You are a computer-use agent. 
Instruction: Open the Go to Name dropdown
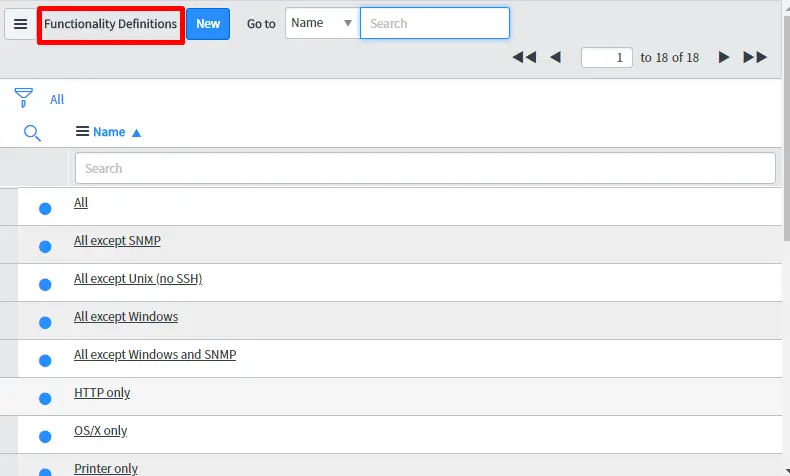322,23
